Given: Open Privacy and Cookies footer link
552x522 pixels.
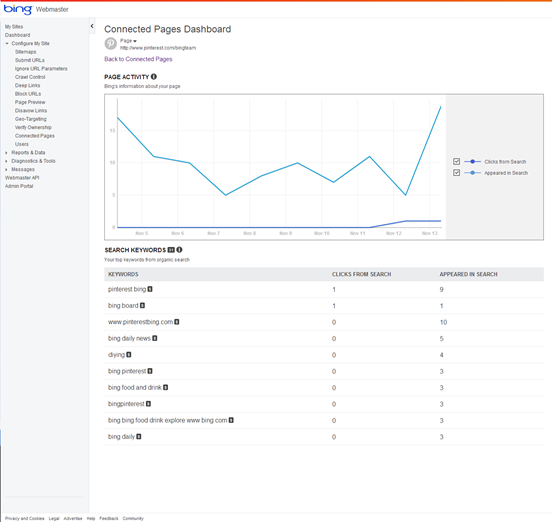Looking at the screenshot, I should pyautogui.click(x=25, y=518).
